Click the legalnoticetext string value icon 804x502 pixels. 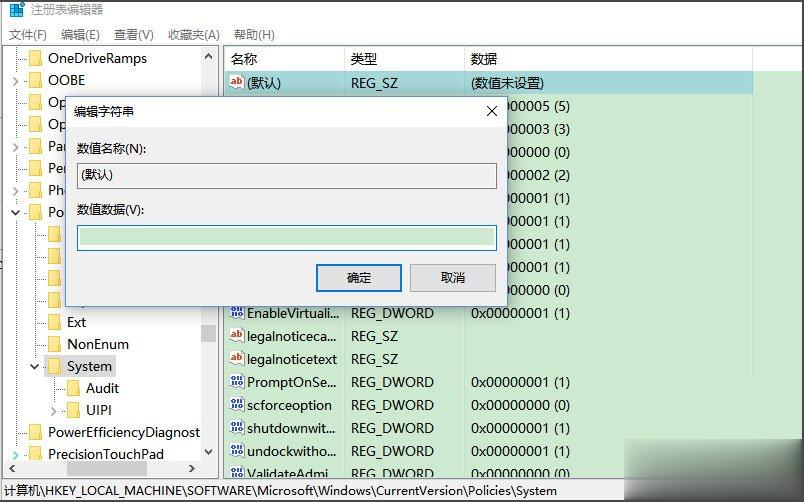pos(236,358)
